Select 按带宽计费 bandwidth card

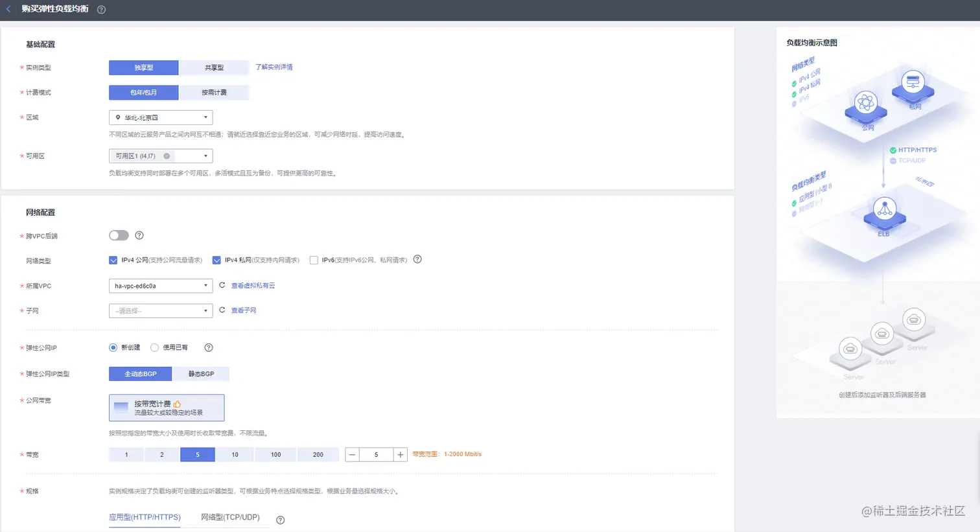(x=167, y=408)
